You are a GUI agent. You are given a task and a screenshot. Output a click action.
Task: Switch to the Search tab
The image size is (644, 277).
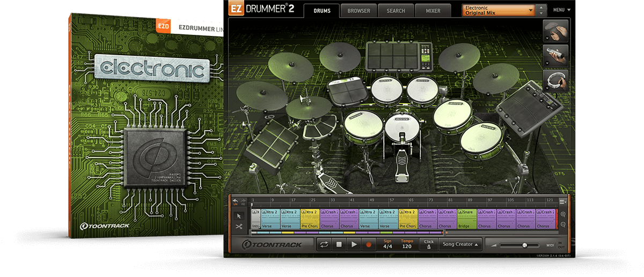coord(396,10)
